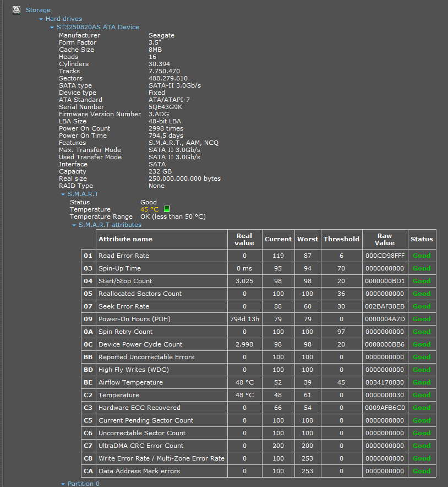
Task: Click the Power-On Hours value 794d 13h
Action: click(244, 319)
